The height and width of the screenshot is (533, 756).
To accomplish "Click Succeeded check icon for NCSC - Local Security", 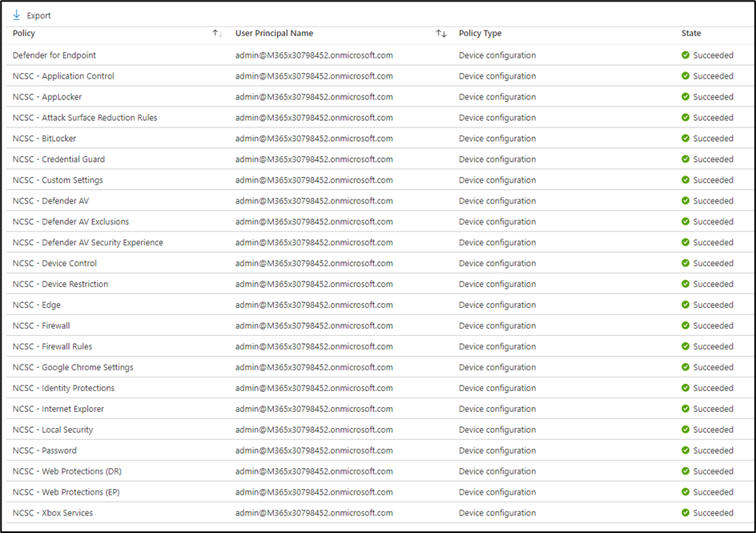I will pos(686,430).
